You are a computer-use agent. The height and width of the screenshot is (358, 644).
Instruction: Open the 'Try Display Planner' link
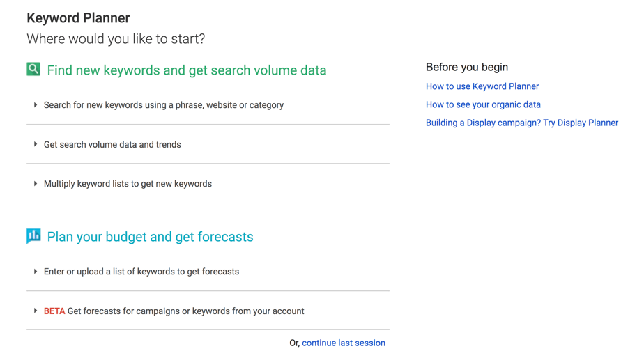point(581,123)
